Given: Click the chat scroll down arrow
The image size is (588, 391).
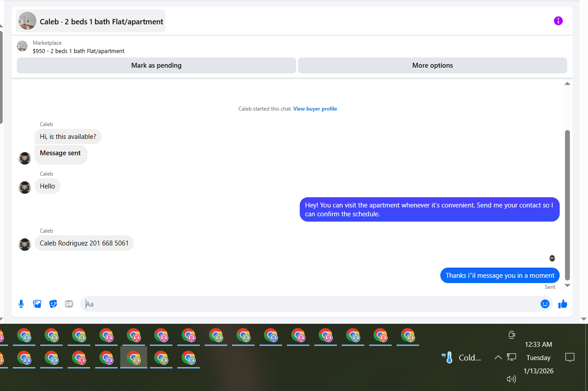Looking at the screenshot, I should point(567,286).
